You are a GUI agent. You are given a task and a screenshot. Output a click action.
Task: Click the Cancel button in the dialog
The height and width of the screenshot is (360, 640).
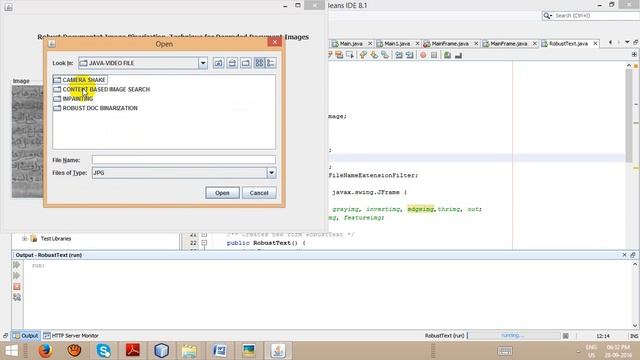[259, 193]
